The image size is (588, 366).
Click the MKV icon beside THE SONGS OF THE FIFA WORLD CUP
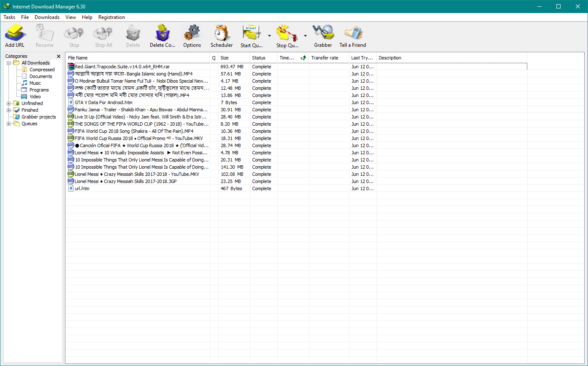[x=71, y=124]
